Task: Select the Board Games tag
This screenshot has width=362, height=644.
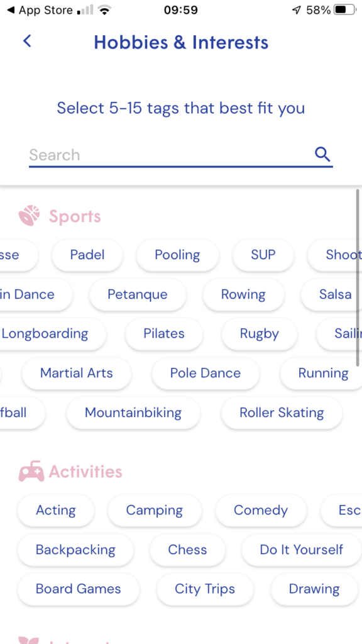Action: coord(79,589)
